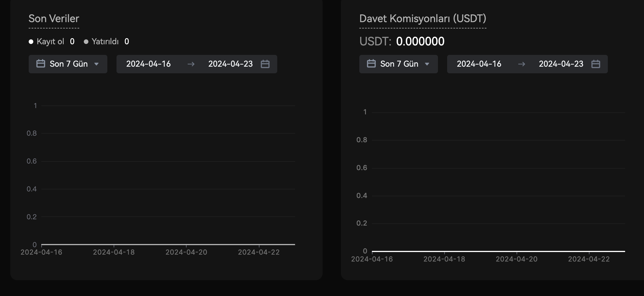Toggle the Kayıt ol legend series
The height and width of the screenshot is (296, 644).
tap(50, 42)
